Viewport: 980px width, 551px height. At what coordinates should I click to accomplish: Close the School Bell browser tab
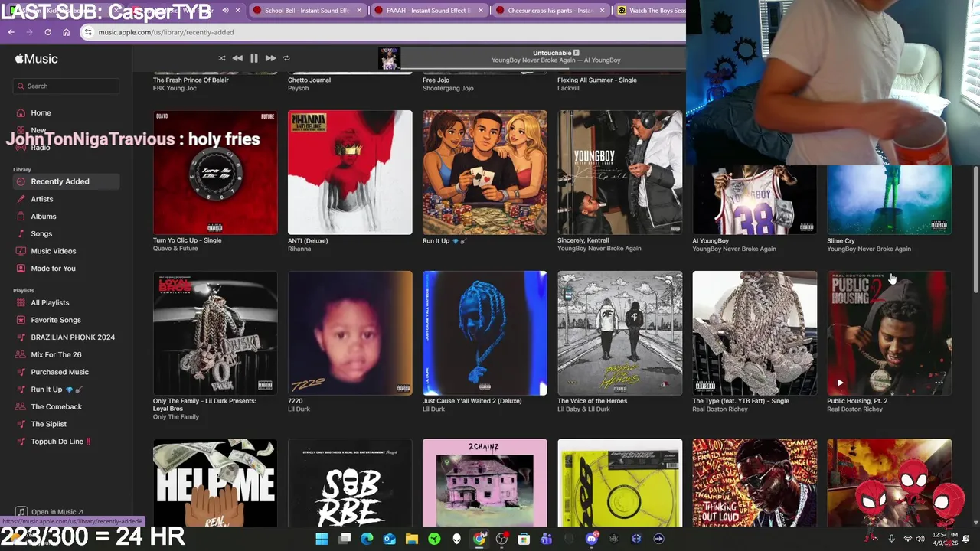click(x=359, y=11)
